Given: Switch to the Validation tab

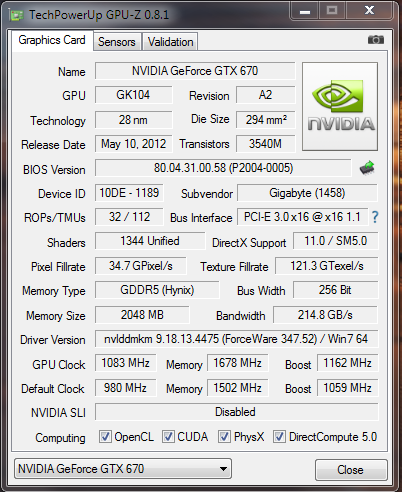Looking at the screenshot, I should [x=170, y=42].
